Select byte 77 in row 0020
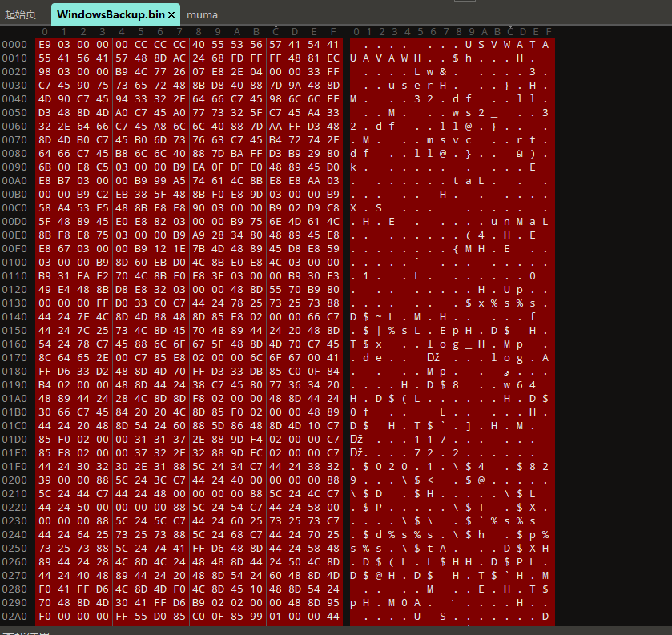 coord(160,71)
